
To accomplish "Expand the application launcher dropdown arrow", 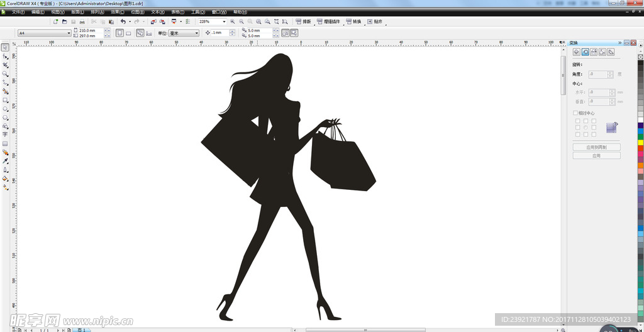I will click(180, 21).
